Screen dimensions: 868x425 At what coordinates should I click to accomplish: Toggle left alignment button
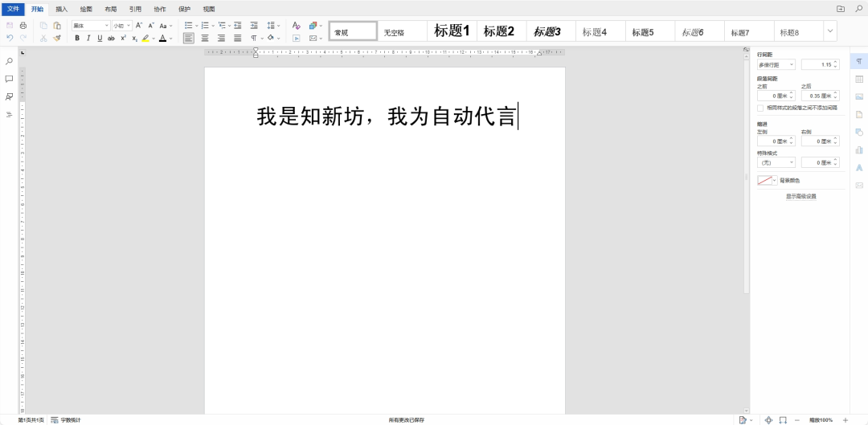[x=189, y=39]
